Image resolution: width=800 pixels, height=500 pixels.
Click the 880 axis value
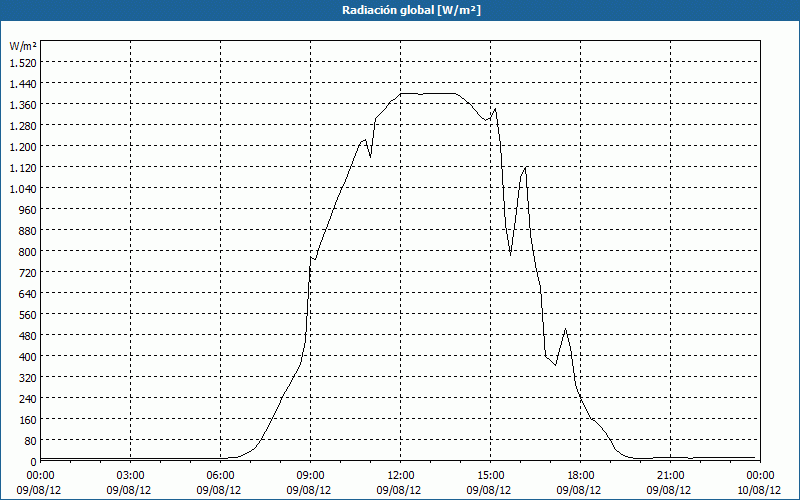(x=28, y=231)
